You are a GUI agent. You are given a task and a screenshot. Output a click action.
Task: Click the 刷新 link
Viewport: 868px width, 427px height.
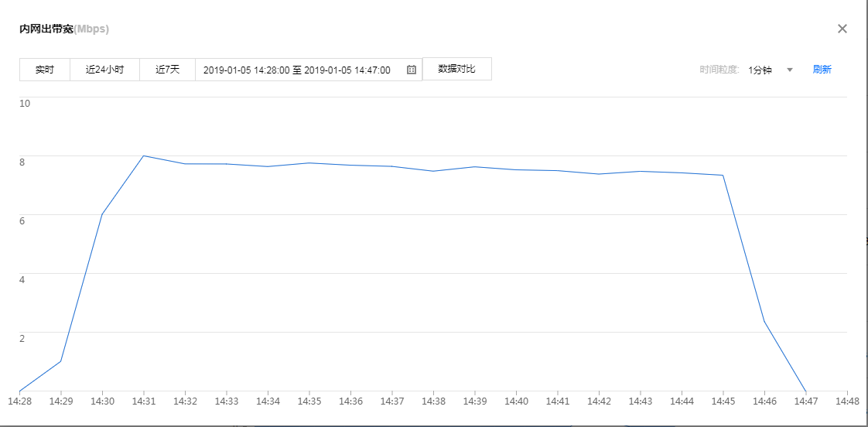coord(822,70)
